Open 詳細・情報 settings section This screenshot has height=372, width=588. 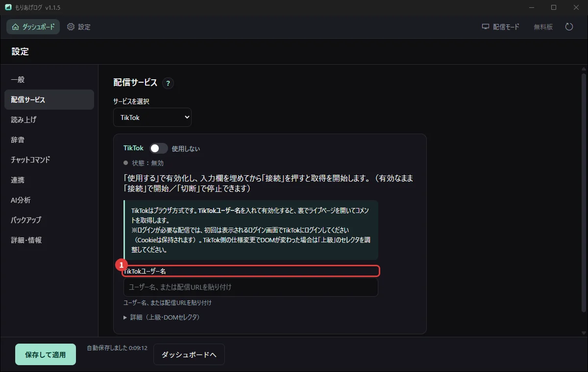coord(49,240)
